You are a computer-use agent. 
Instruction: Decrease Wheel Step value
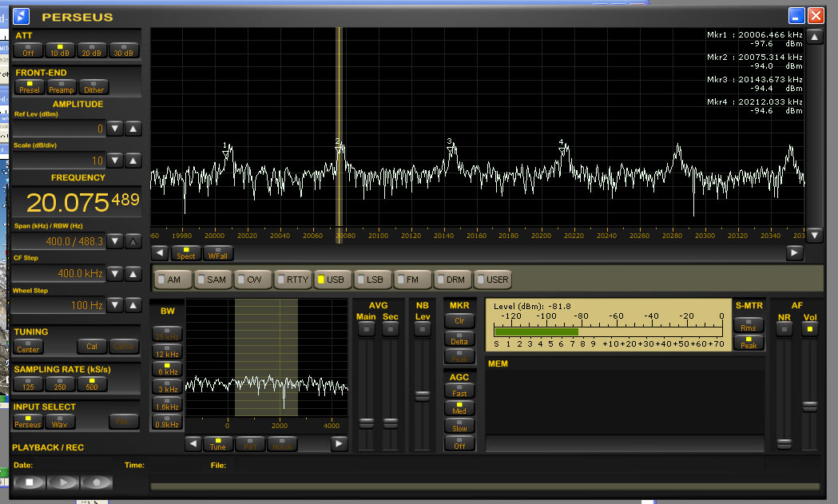115,305
